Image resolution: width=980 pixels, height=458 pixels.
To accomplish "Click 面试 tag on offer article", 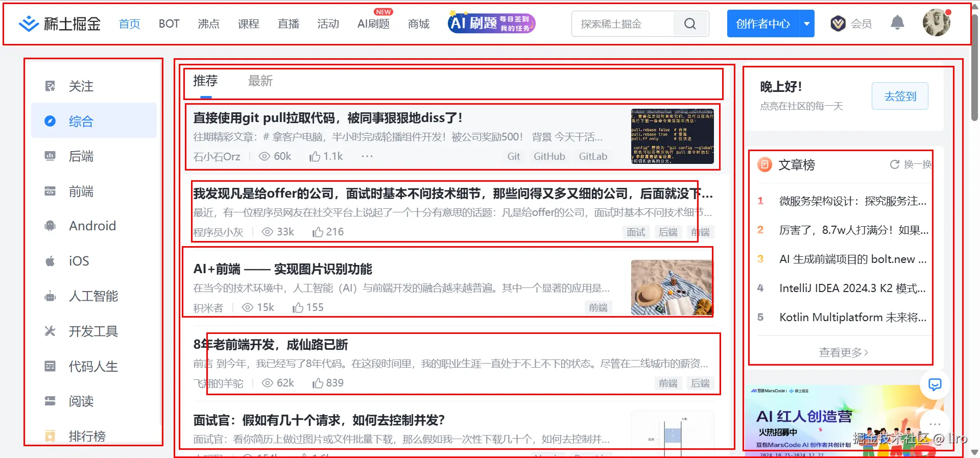I will [636, 232].
